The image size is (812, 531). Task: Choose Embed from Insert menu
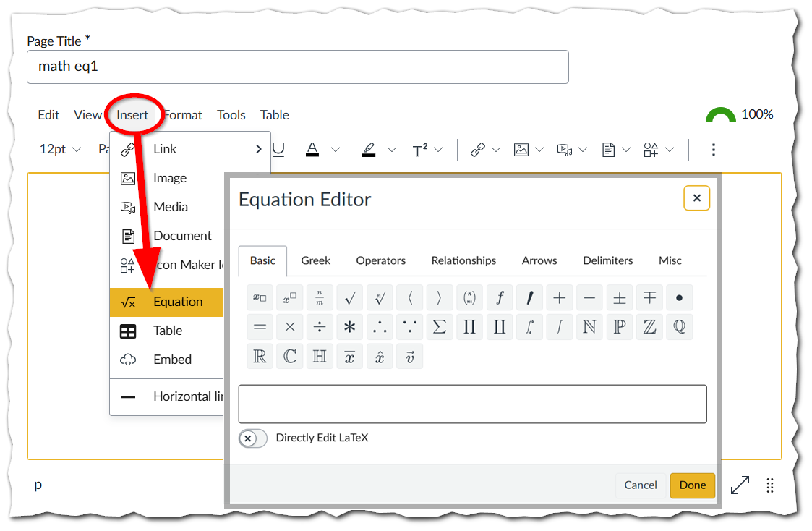click(x=167, y=360)
